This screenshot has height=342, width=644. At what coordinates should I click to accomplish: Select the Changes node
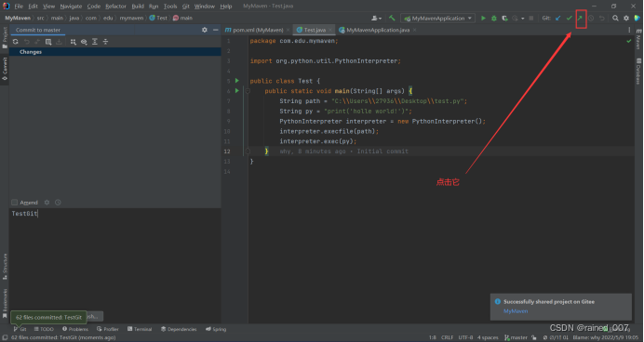pyautogui.click(x=31, y=52)
